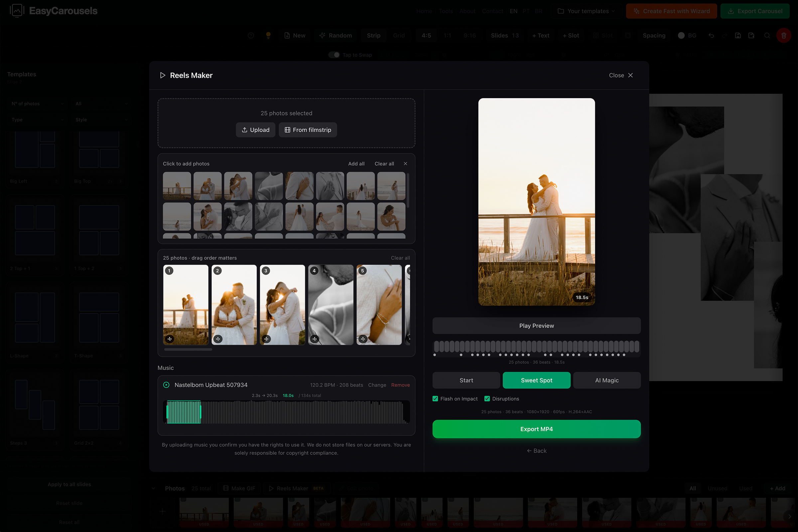The height and width of the screenshot is (532, 798).
Task: Click the search magnifier icon
Action: pos(767,35)
